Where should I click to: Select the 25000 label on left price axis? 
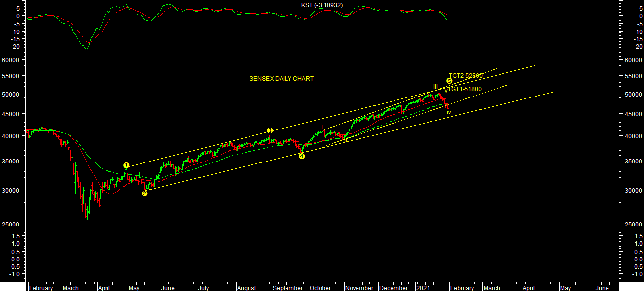12,225
